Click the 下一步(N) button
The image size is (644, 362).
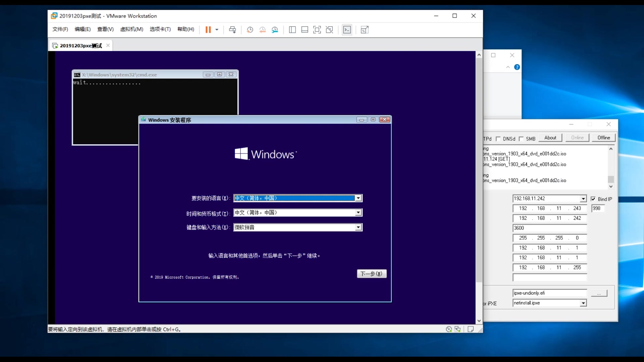point(372,274)
